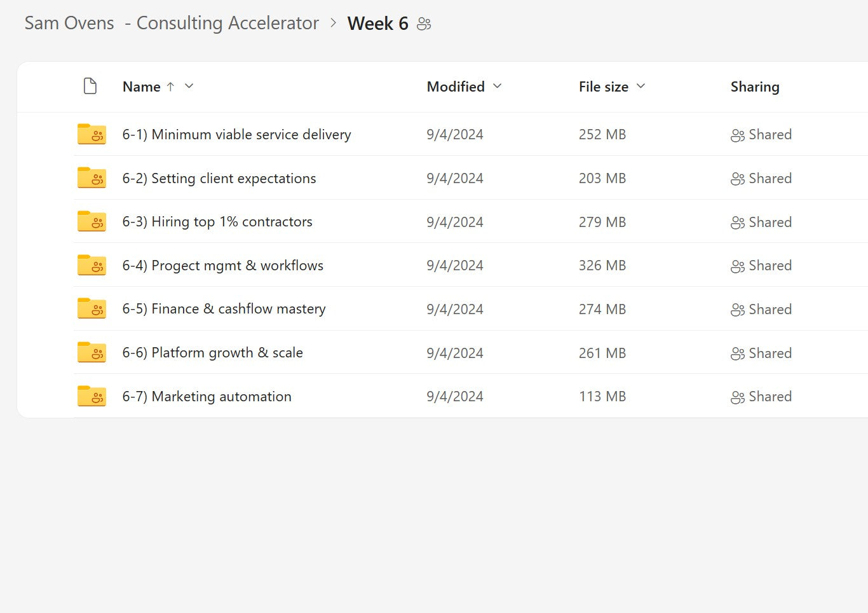This screenshot has width=868, height=613.
Task: Click the sharing icon in the 274 MB row
Action: click(x=738, y=310)
